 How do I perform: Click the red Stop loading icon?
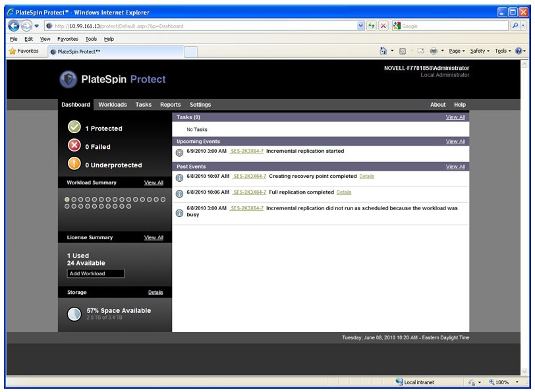pyautogui.click(x=383, y=26)
